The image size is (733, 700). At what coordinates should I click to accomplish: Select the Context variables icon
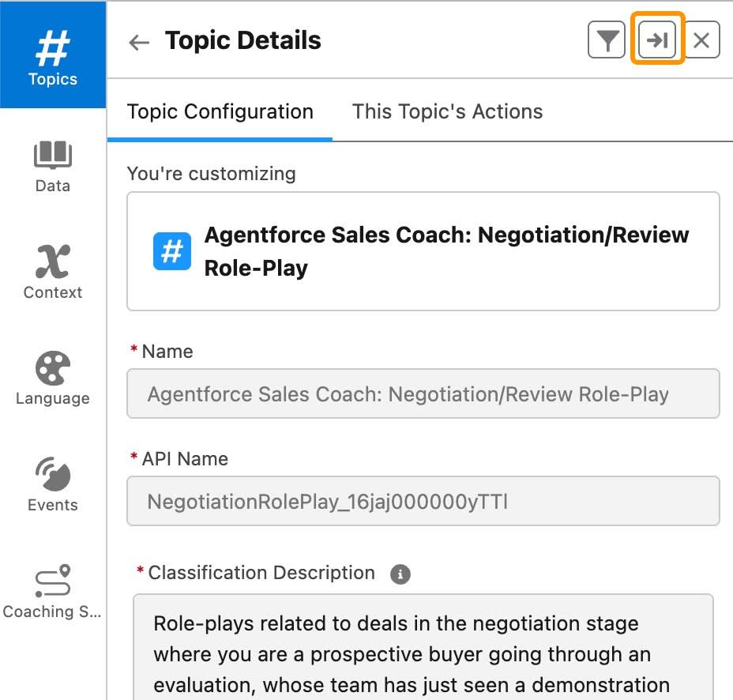(53, 261)
